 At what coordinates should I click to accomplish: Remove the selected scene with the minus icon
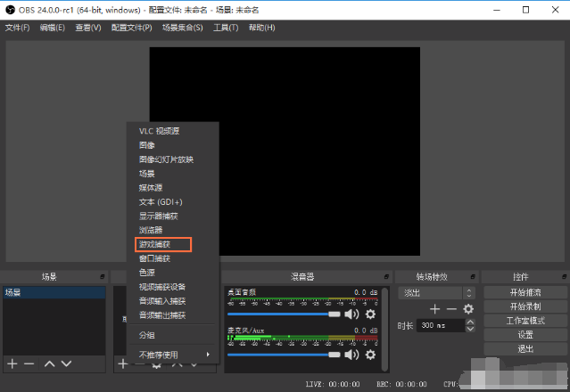(29, 363)
